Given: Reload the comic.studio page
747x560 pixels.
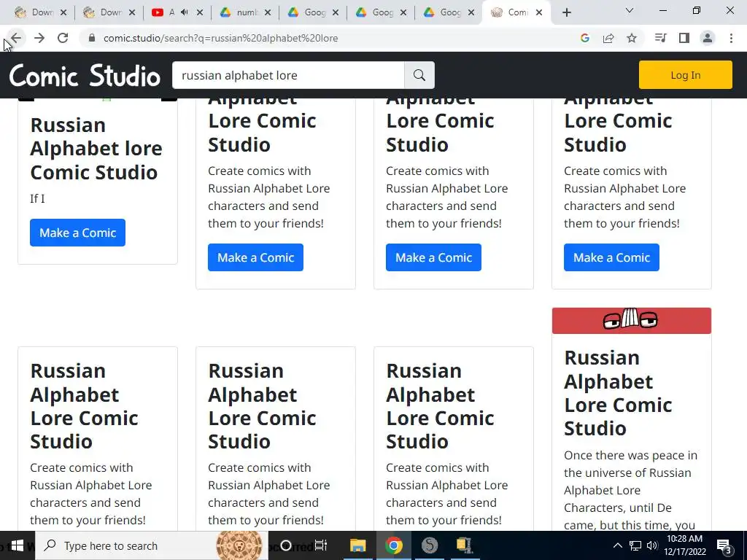Looking at the screenshot, I should tap(63, 38).
